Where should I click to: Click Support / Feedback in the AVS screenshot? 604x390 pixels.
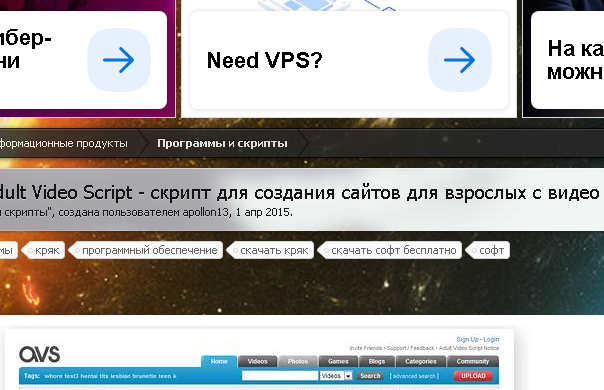click(411, 348)
